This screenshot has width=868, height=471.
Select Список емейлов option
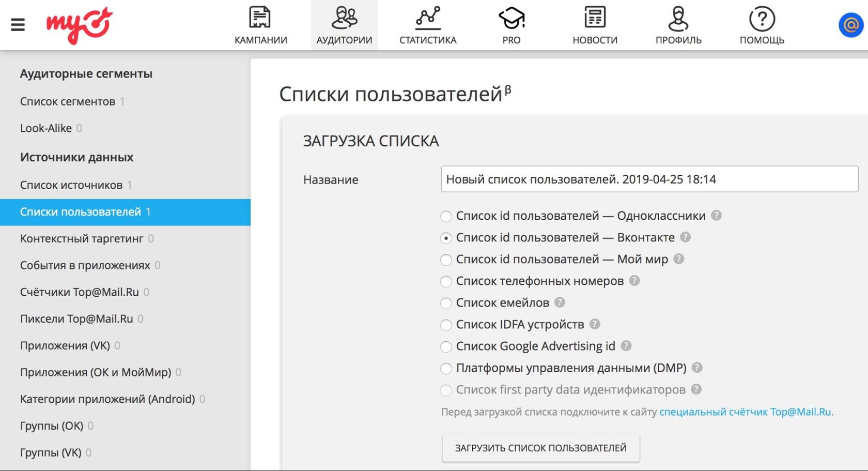coord(446,303)
